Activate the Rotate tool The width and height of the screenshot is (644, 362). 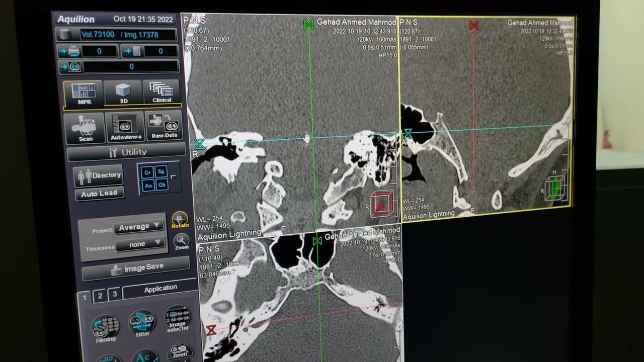pyautogui.click(x=180, y=220)
